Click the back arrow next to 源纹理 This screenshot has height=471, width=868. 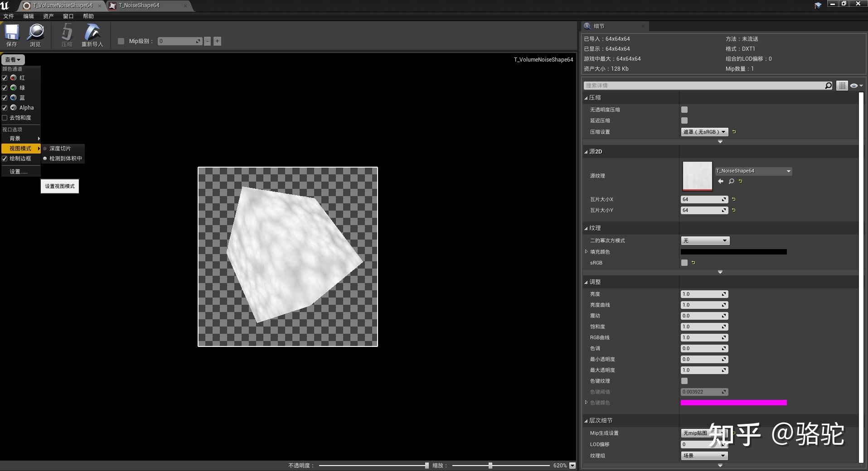point(721,181)
